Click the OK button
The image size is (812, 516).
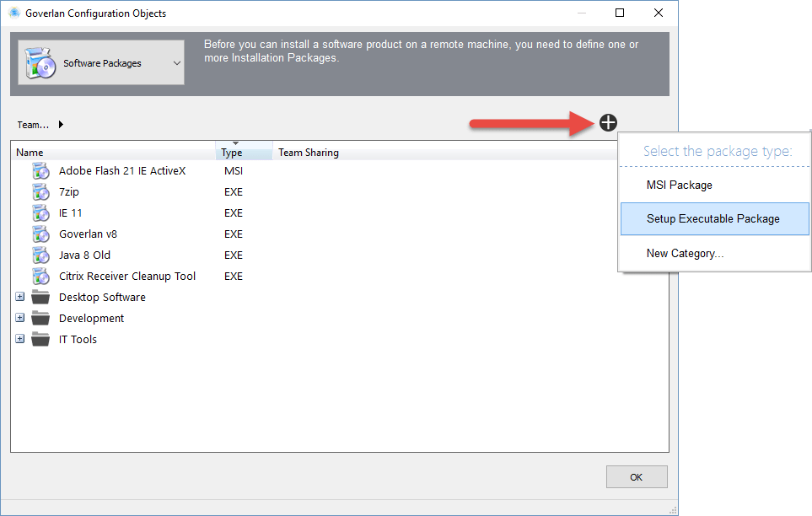637,476
